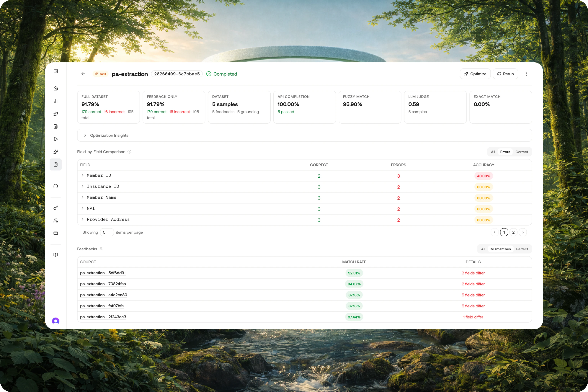This screenshot has width=588, height=392.
Task: Click the Optimize button
Action: coord(475,74)
